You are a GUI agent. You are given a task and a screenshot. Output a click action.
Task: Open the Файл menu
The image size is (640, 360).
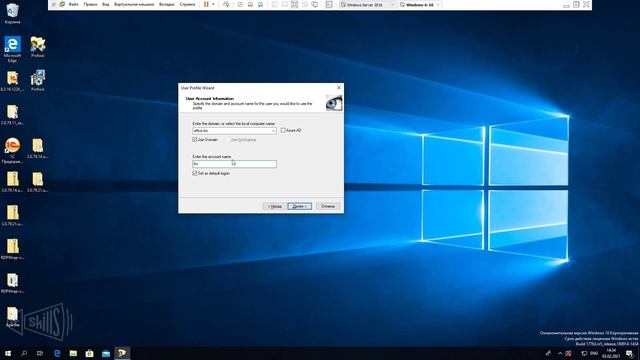pos(73,4)
